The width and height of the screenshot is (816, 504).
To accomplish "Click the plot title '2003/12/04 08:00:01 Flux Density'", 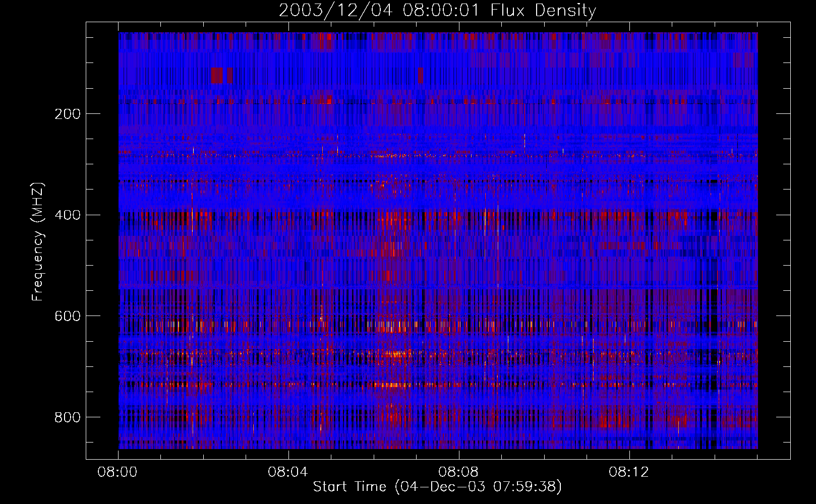I will click(x=438, y=11).
